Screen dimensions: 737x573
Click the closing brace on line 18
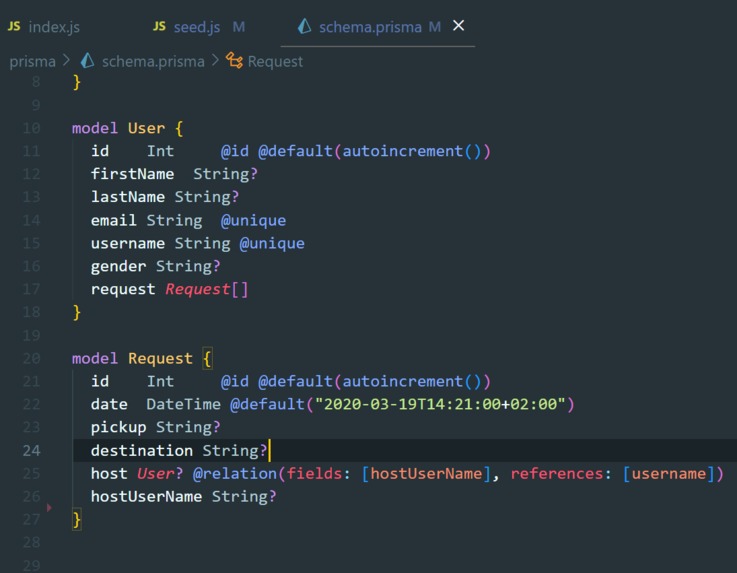(x=77, y=313)
